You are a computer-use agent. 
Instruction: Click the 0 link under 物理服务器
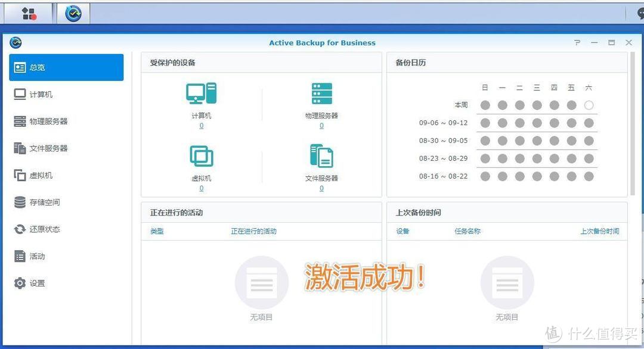click(x=321, y=126)
